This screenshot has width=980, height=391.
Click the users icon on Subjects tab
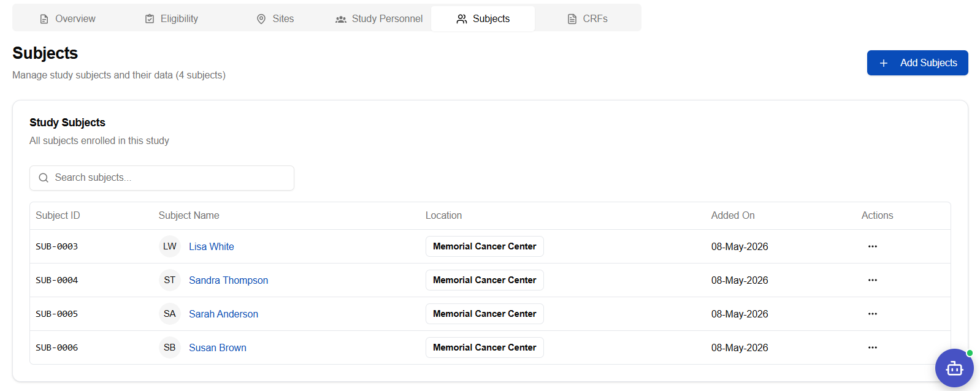462,19
